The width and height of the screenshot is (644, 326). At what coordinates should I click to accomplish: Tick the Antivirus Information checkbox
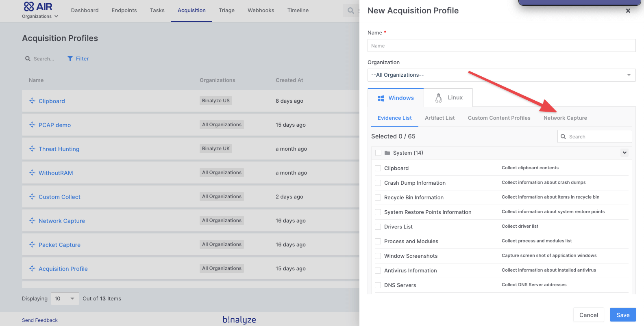(x=378, y=271)
